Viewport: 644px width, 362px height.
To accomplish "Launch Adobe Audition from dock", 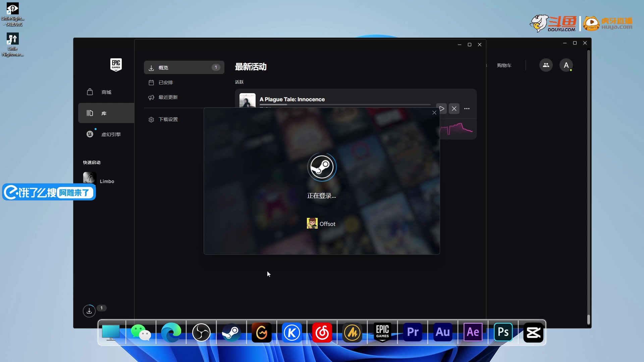I will (443, 332).
